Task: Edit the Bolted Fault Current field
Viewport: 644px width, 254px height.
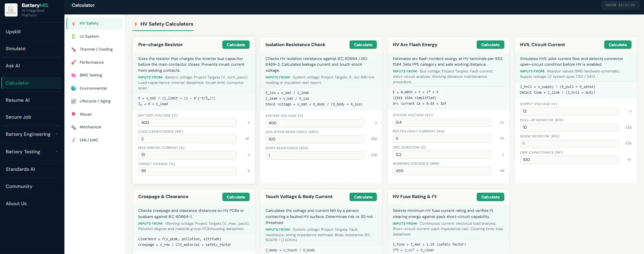Action: 442,138
